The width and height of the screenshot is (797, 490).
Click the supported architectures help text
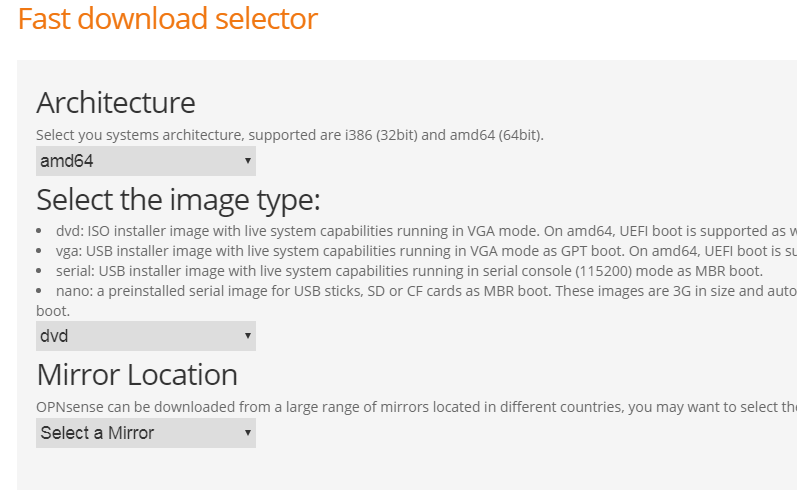pos(290,135)
